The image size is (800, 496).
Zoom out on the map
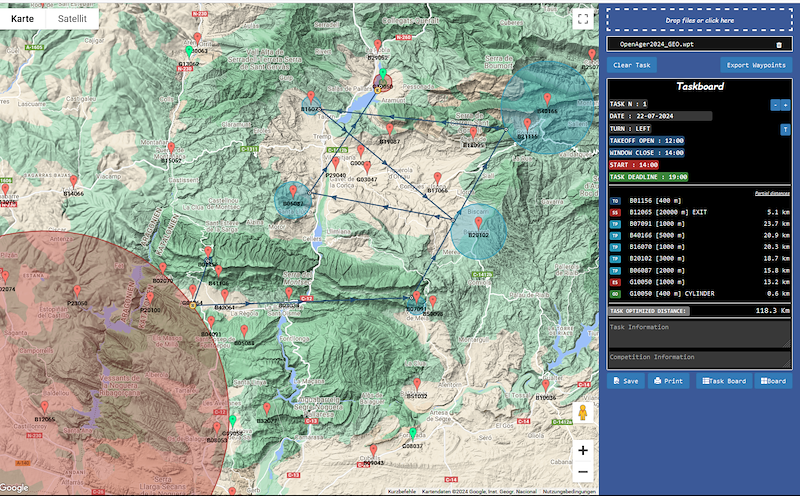pyautogui.click(x=583, y=472)
